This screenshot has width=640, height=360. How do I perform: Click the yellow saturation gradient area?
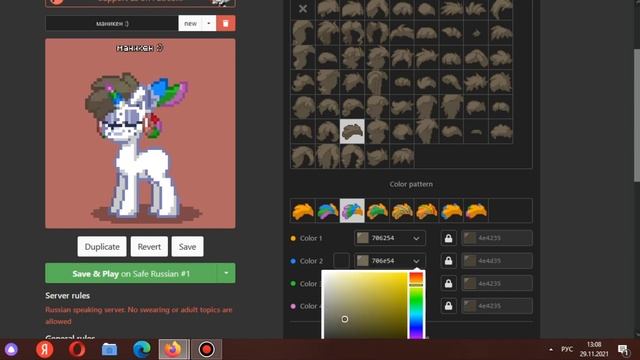[x=365, y=305]
